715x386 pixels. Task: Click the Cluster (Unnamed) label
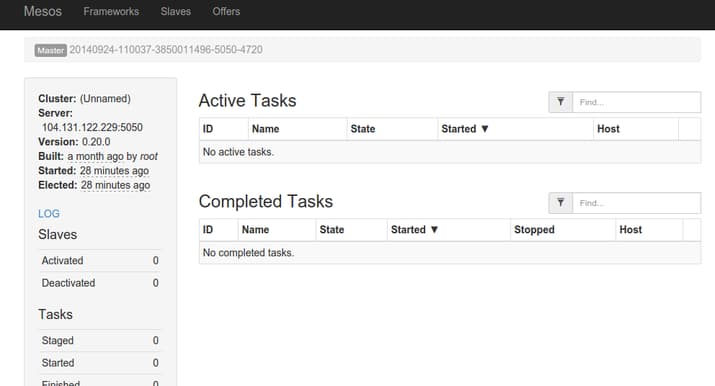[x=84, y=98]
